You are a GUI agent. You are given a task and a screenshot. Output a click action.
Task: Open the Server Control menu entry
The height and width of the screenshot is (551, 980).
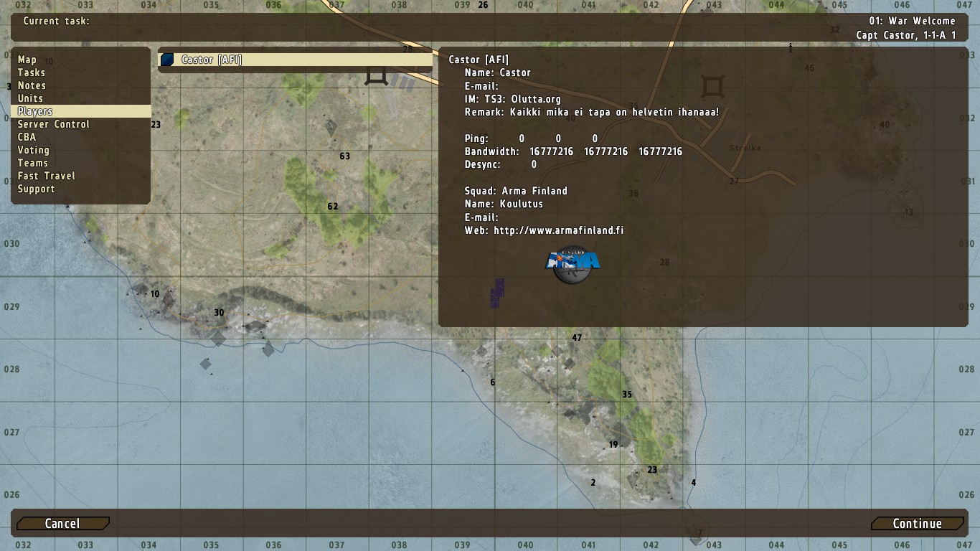pyautogui.click(x=54, y=124)
